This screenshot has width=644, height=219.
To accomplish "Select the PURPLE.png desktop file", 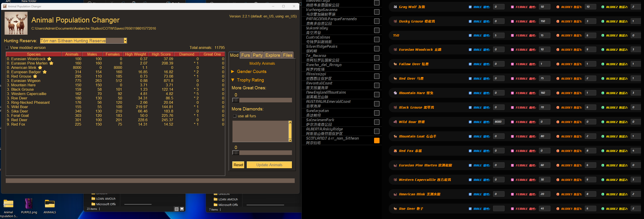I will [29, 206].
